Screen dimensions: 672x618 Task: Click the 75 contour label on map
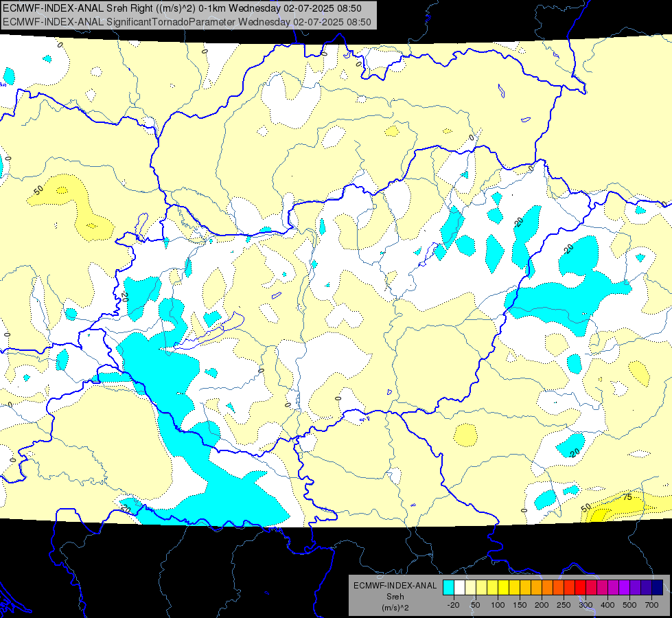(627, 497)
